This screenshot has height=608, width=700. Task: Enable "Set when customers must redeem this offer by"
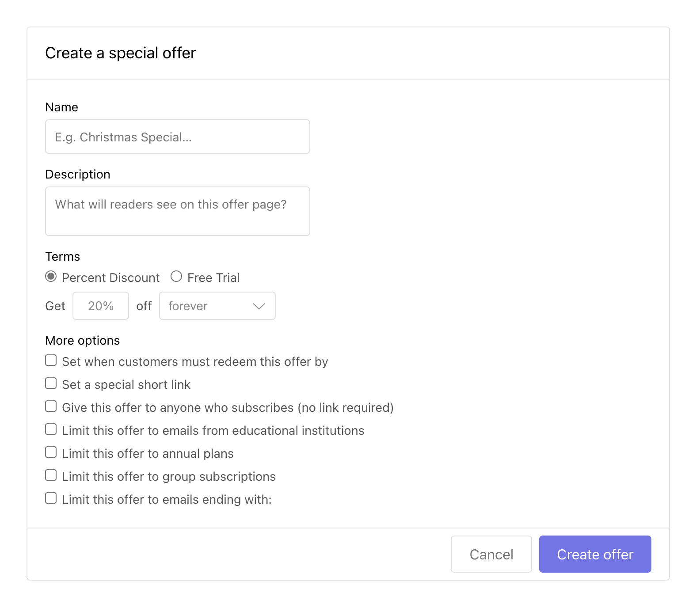(51, 360)
